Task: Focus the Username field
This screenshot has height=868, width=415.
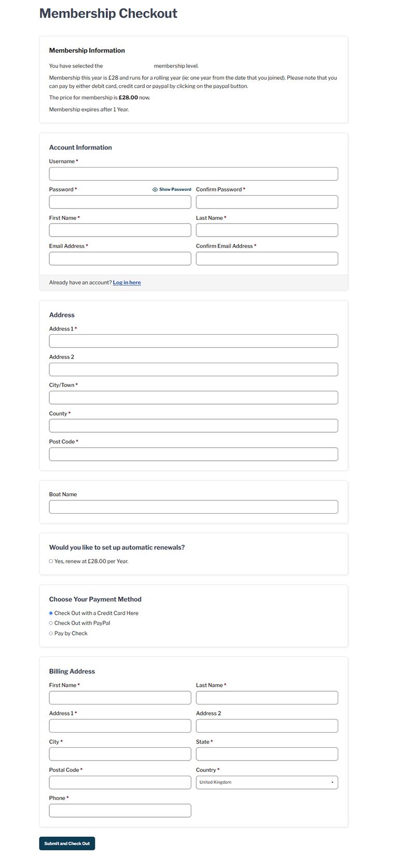Action: point(193,174)
